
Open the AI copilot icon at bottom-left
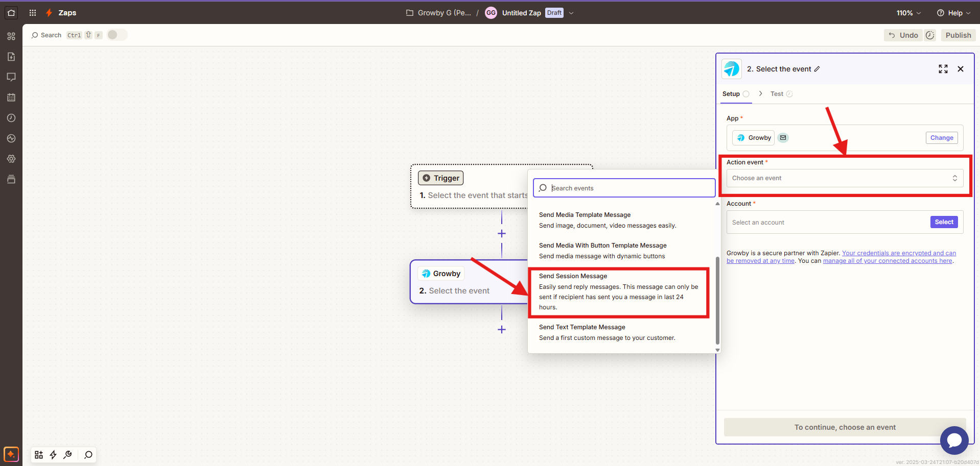point(11,454)
